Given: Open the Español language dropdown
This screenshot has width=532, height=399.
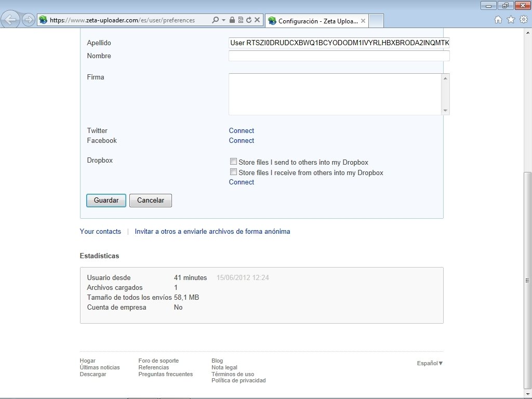Looking at the screenshot, I should pyautogui.click(x=430, y=363).
